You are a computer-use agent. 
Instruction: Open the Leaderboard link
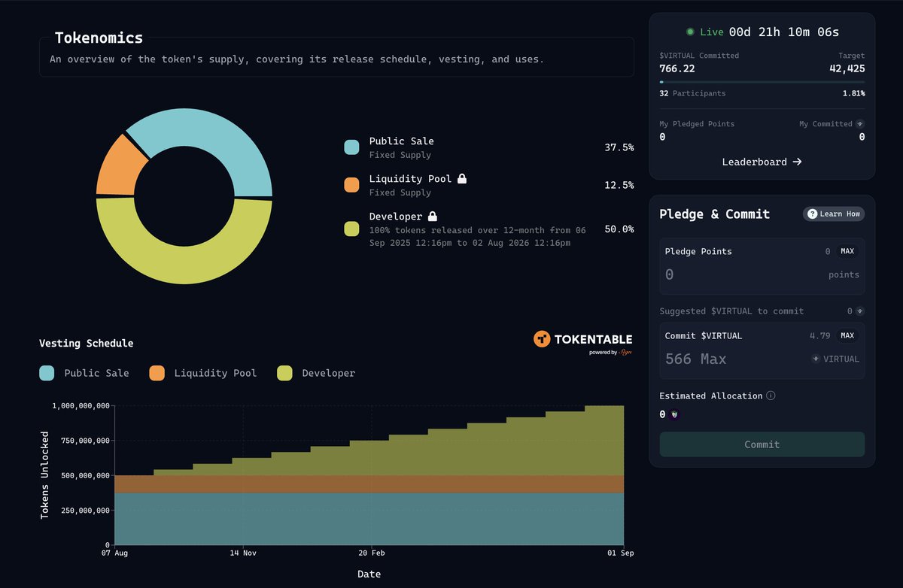762,162
